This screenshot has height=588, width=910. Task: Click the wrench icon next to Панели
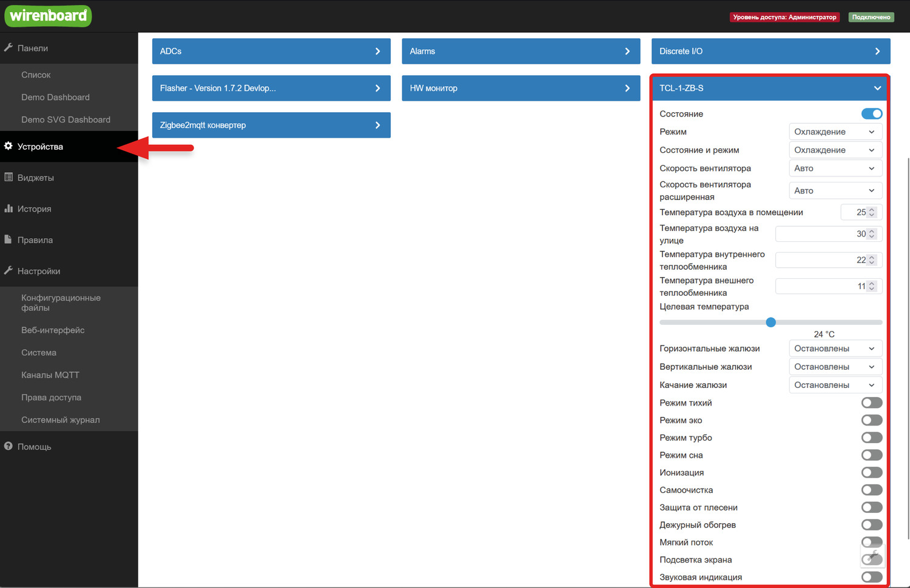(8, 47)
